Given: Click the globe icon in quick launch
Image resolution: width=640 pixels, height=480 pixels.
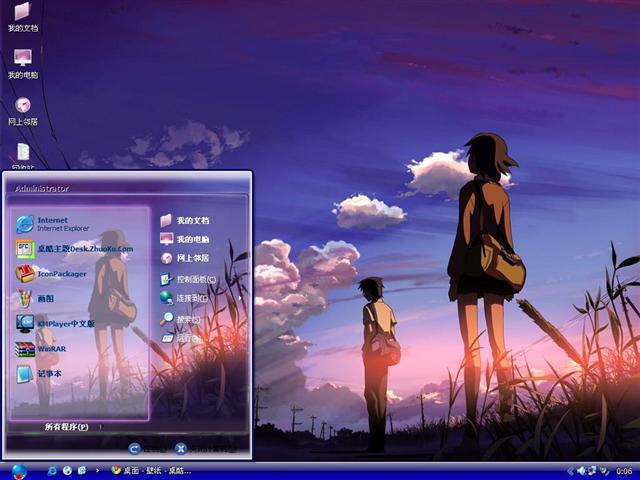Looking at the screenshot, I should (67, 471).
